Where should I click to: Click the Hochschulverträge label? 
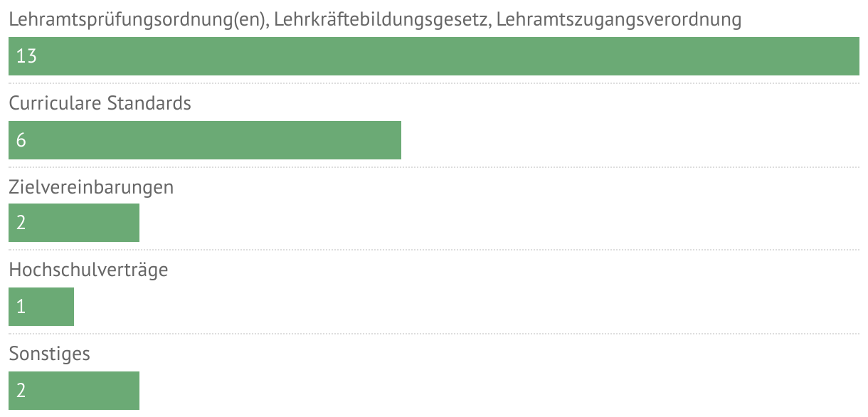coord(88,270)
